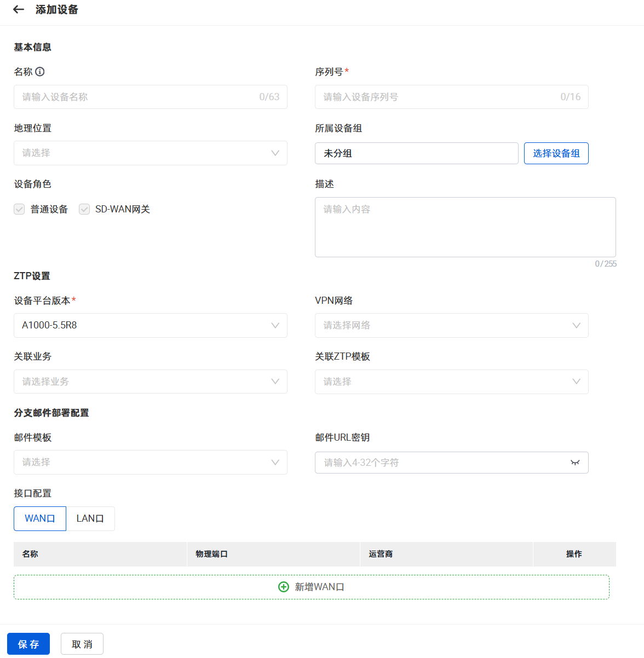This screenshot has height=658, width=644.
Task: Expand the 关联业务 dropdown
Action: (x=151, y=382)
